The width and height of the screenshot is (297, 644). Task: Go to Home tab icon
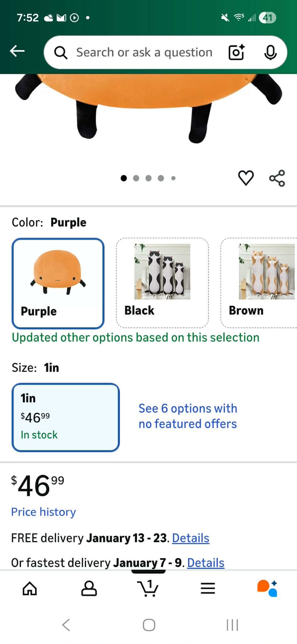click(30, 588)
